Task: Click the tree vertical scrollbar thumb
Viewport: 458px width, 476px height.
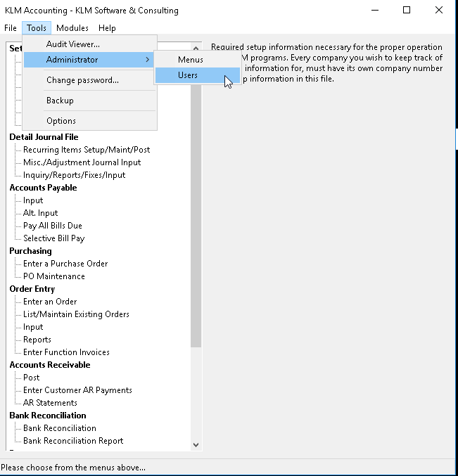Action: (x=196, y=216)
